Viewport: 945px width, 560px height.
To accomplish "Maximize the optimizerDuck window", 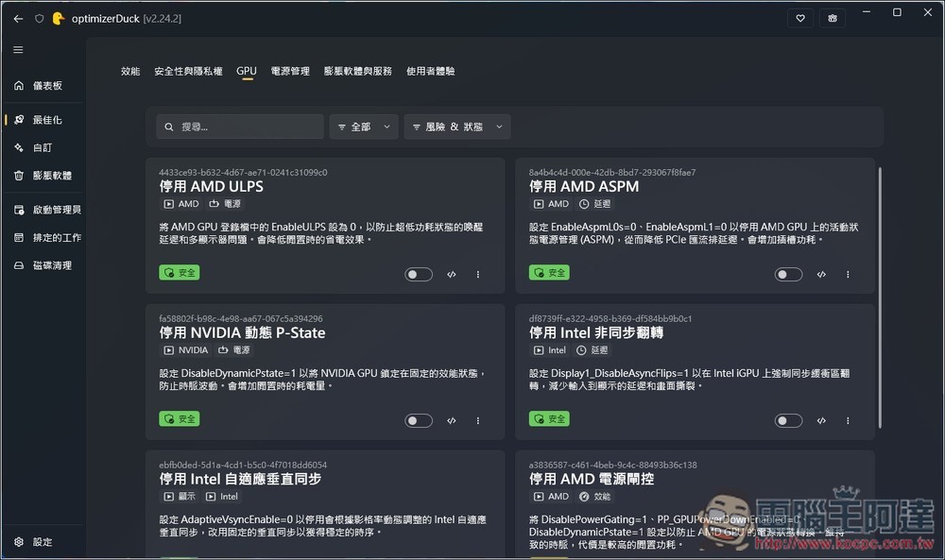I will [x=897, y=12].
